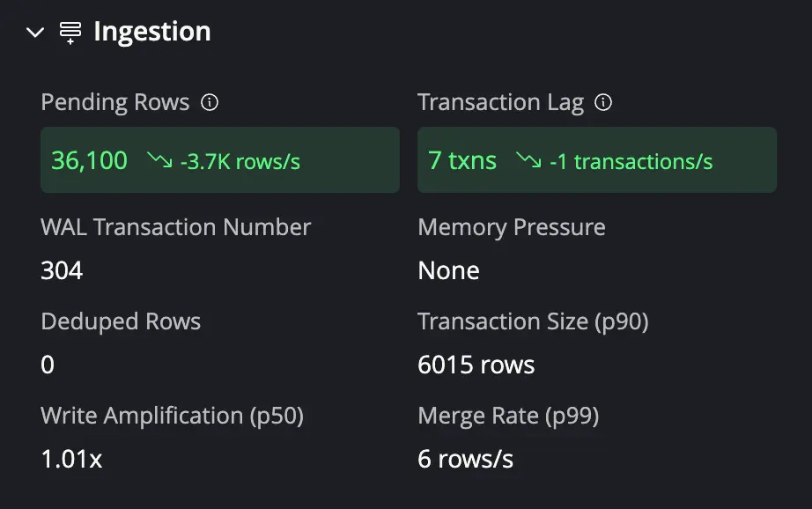Image resolution: width=812 pixels, height=509 pixels.
Task: Open the Ingestion section header menu
Action: point(151,31)
